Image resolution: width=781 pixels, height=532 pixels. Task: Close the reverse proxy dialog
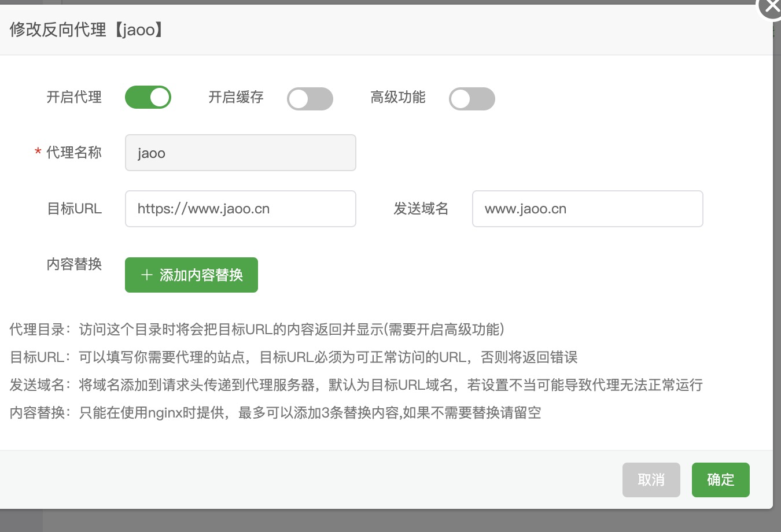point(772,7)
